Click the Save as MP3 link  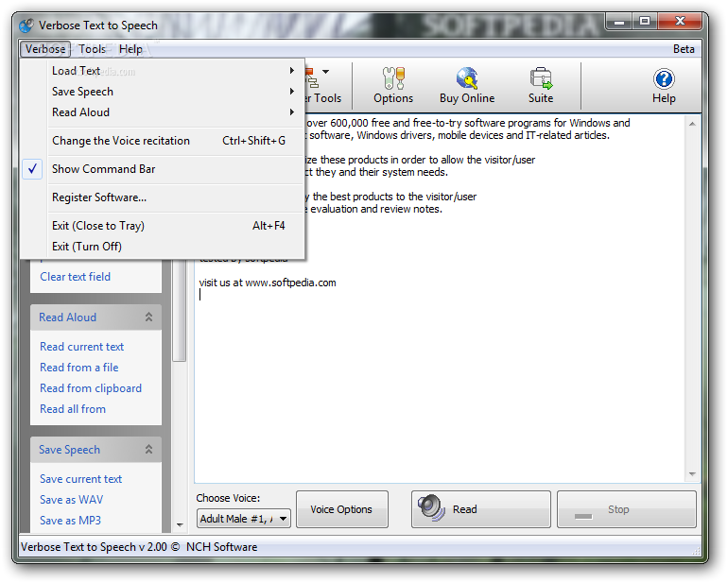[70, 521]
